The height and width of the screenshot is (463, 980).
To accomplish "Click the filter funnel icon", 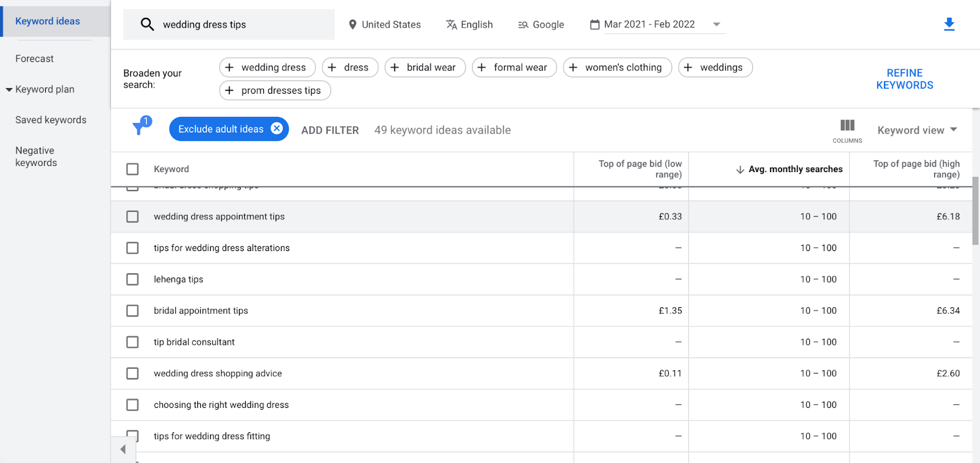I will coord(140,127).
